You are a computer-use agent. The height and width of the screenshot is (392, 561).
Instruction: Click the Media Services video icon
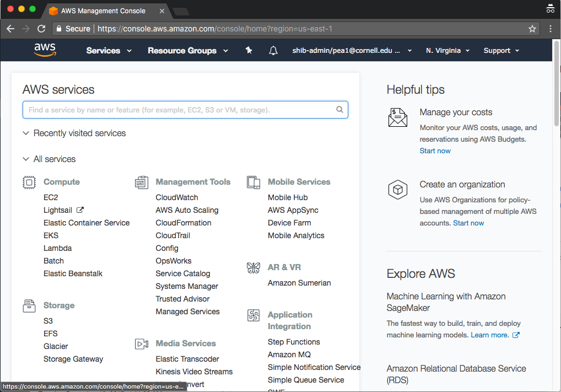pos(141,343)
